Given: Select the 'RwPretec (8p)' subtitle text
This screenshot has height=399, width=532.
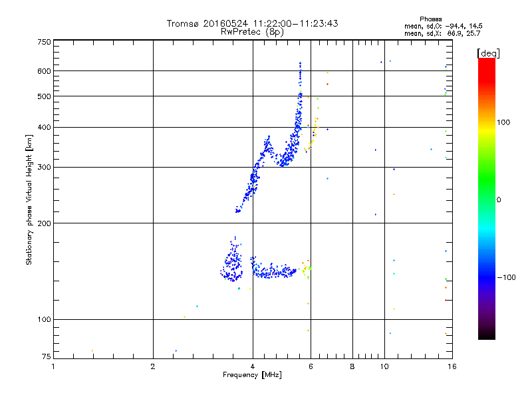Looking at the screenshot, I should click(x=252, y=32).
